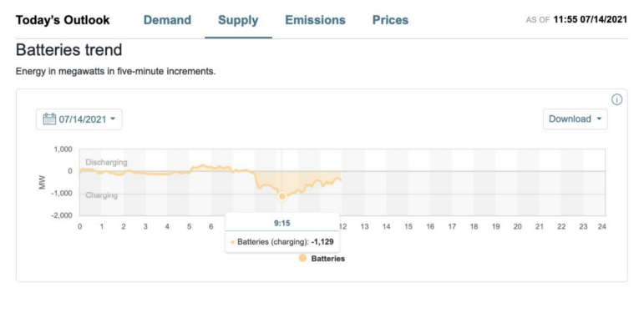644x313 pixels.
Task: Click hour 21 on the x-axis
Action: coord(540,226)
